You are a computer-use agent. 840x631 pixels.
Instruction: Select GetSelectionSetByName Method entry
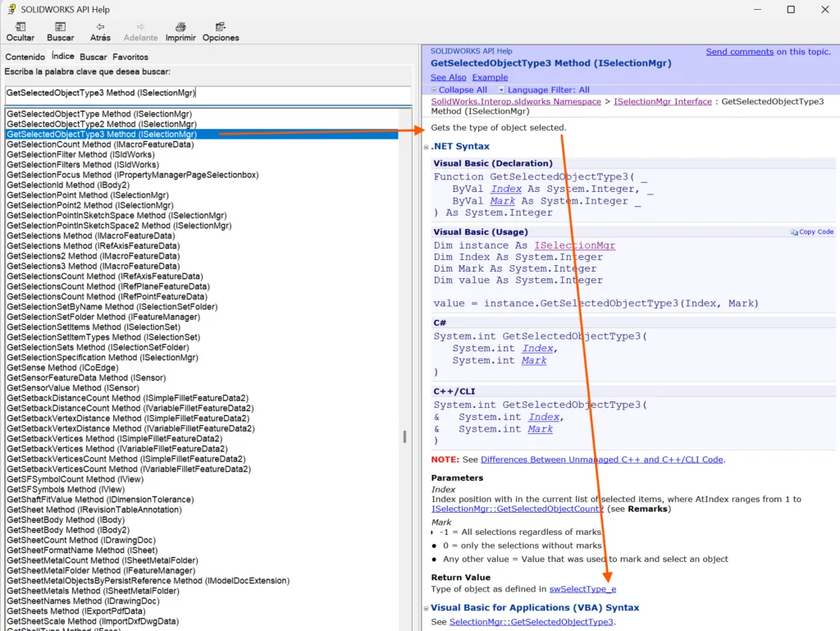(x=112, y=307)
